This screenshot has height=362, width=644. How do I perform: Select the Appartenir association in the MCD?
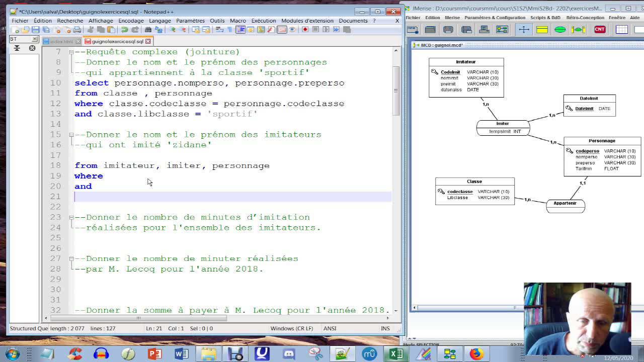tap(565, 206)
